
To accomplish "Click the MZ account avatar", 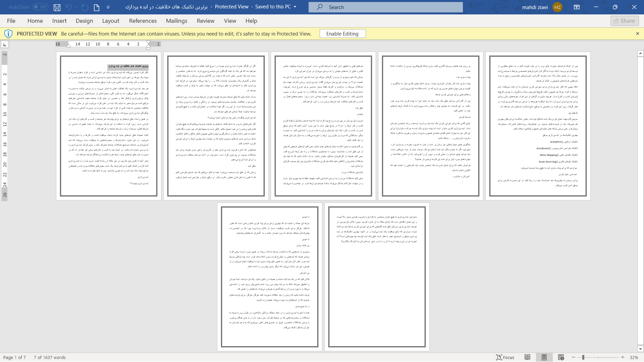I will [557, 7].
